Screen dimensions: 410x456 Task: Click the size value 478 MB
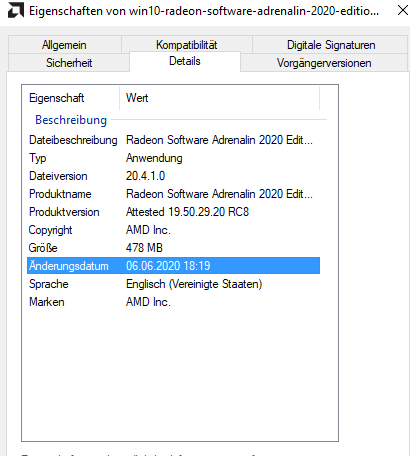point(144,248)
